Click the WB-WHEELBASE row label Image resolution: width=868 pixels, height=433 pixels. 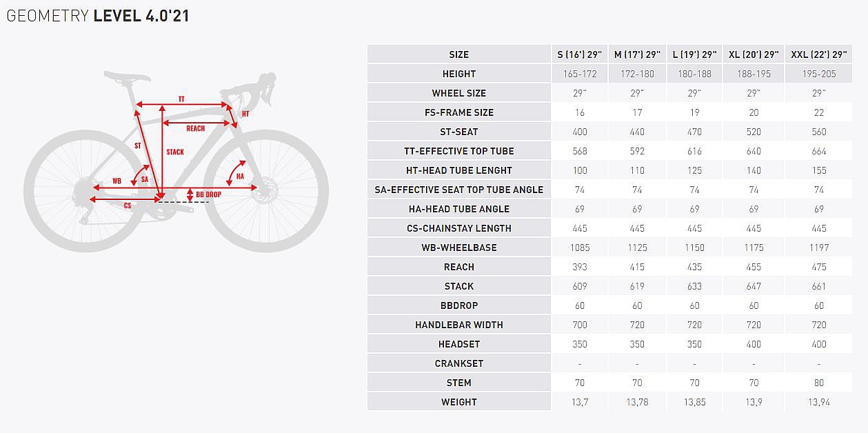pos(459,248)
